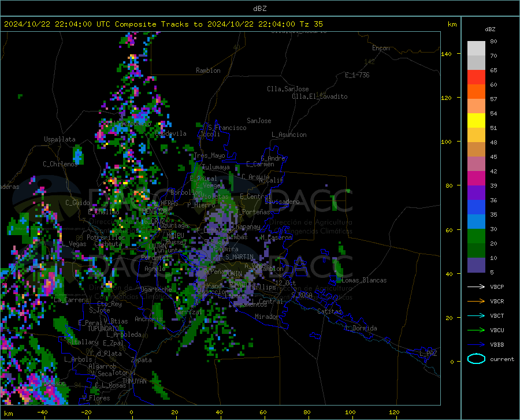Click the Potrerillos label on map
The height and width of the screenshot is (420, 520).
pos(106,237)
